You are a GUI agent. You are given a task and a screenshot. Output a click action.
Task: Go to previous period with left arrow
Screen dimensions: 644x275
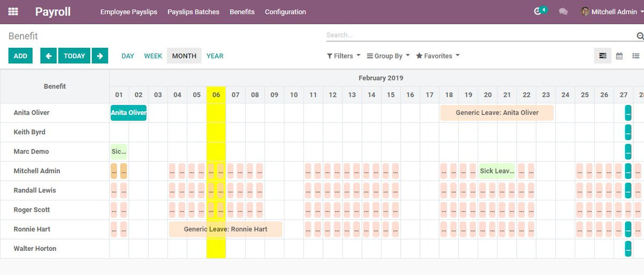[x=48, y=56]
